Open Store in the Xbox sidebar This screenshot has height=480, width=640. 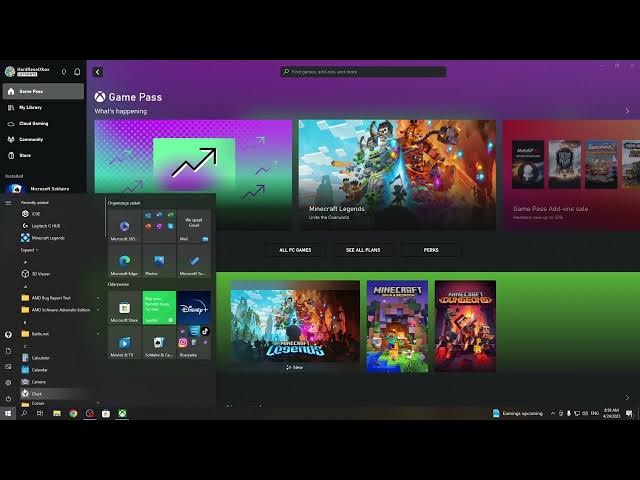coord(43,155)
